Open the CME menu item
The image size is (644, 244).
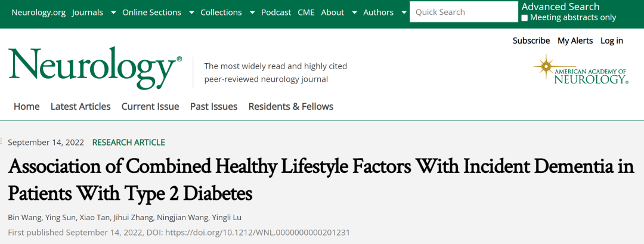click(306, 13)
